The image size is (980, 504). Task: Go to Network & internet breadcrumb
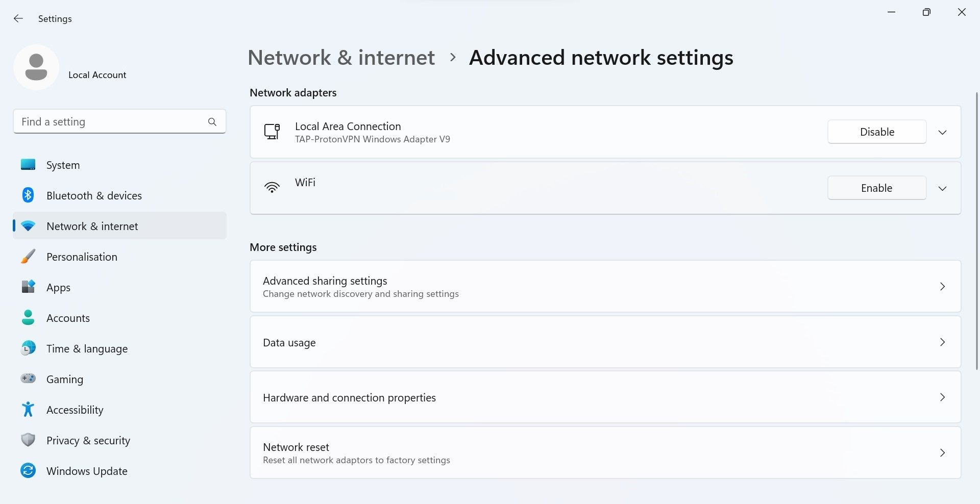(341, 58)
